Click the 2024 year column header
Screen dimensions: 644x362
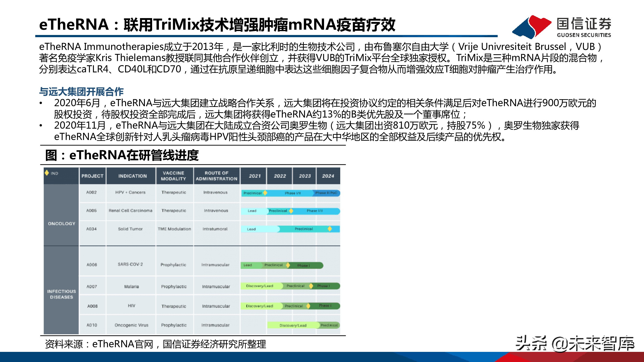[328, 176]
